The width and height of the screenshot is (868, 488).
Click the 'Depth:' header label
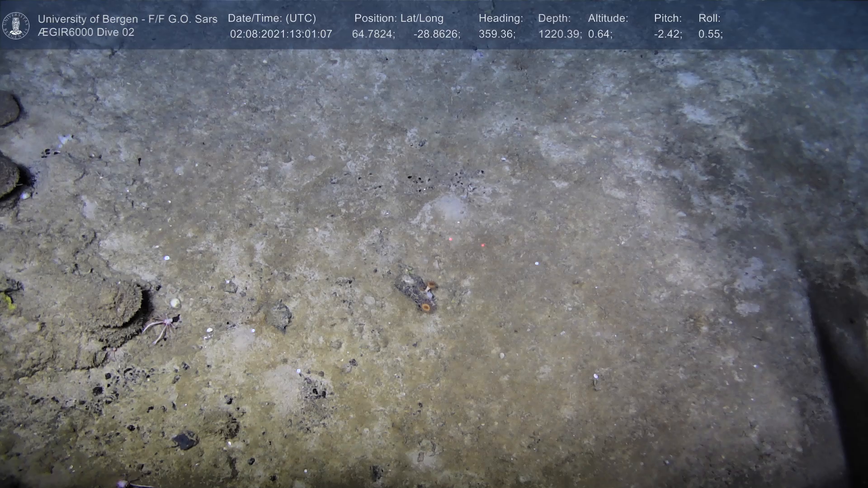tap(554, 19)
